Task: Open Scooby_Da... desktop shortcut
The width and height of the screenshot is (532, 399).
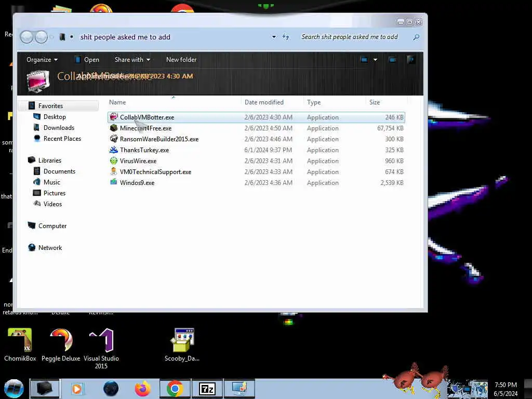Action: pyautogui.click(x=182, y=345)
